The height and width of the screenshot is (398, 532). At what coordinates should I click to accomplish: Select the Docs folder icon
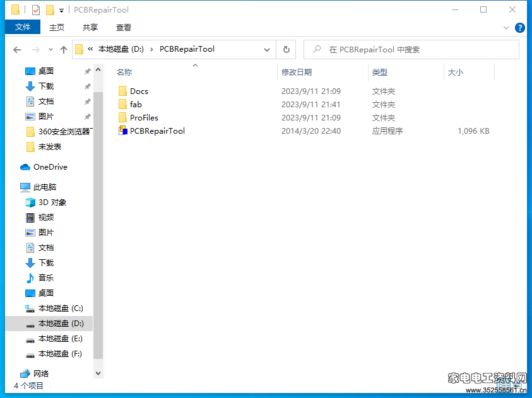click(x=122, y=91)
